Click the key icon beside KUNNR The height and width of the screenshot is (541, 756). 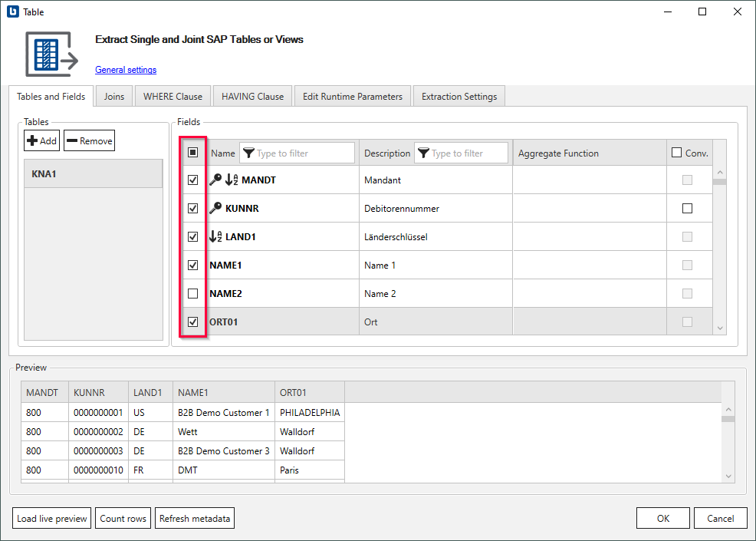[215, 208]
